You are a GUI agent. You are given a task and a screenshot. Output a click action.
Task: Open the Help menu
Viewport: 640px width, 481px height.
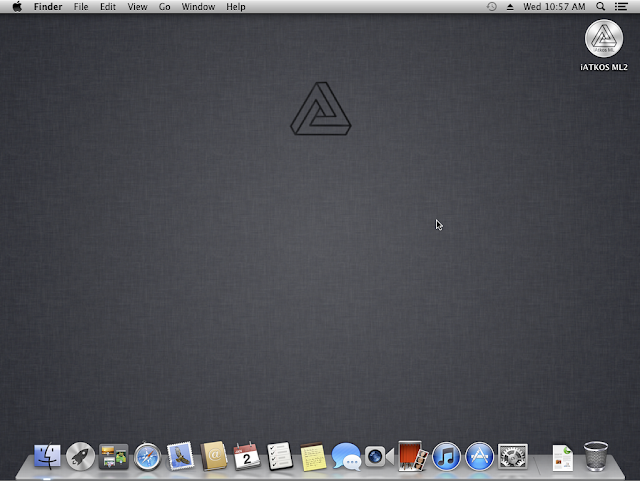pyautogui.click(x=236, y=7)
